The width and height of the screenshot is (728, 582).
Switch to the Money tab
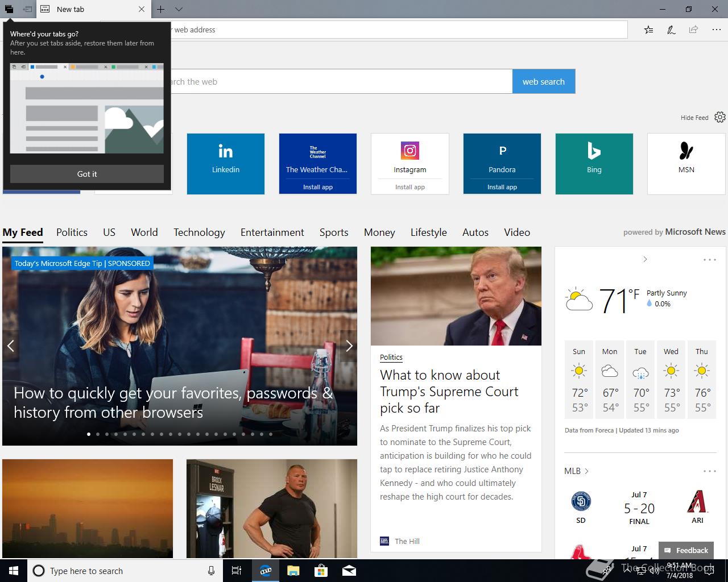coord(379,232)
